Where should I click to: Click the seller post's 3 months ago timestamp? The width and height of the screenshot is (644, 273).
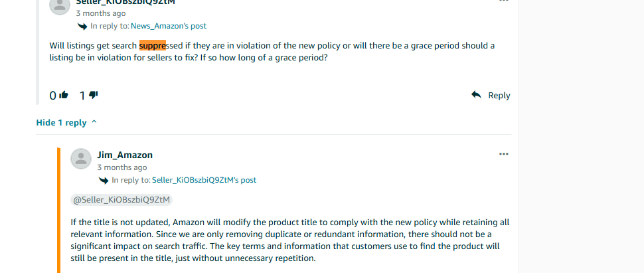[101, 13]
